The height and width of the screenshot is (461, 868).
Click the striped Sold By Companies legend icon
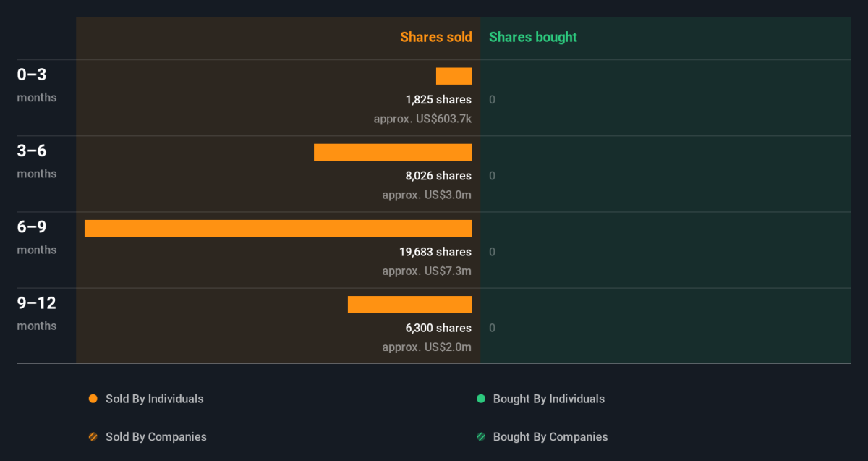pos(93,437)
